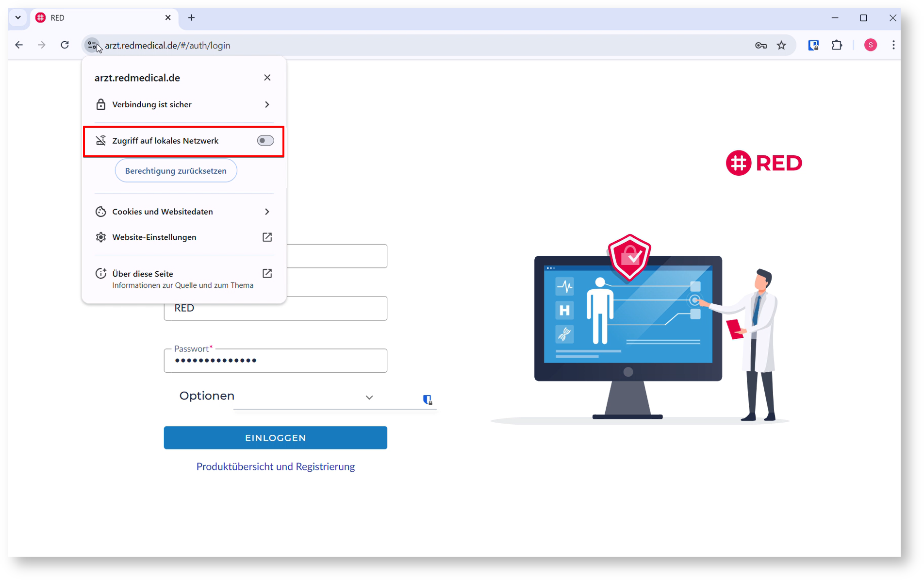Viewport: 924px width, 580px height.
Task: Open Cookies und Websitedaten submenu
Action: (183, 212)
